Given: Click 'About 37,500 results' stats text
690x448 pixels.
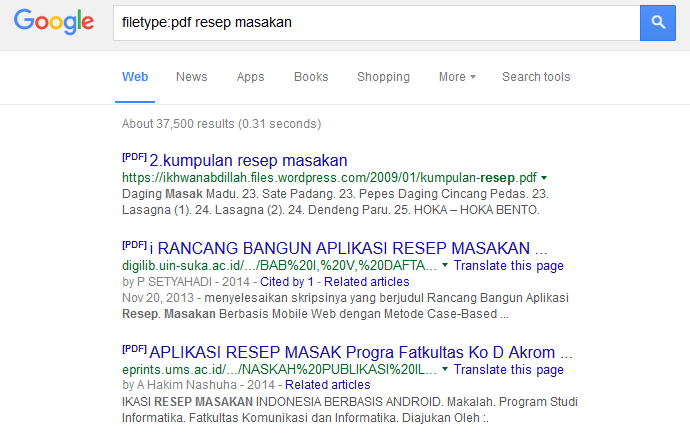Looking at the screenshot, I should pyautogui.click(x=221, y=124).
